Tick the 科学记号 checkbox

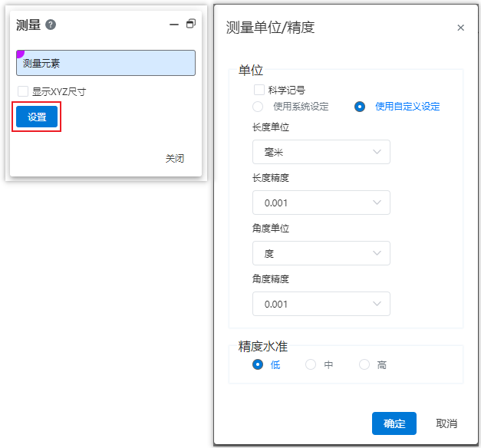coord(259,90)
